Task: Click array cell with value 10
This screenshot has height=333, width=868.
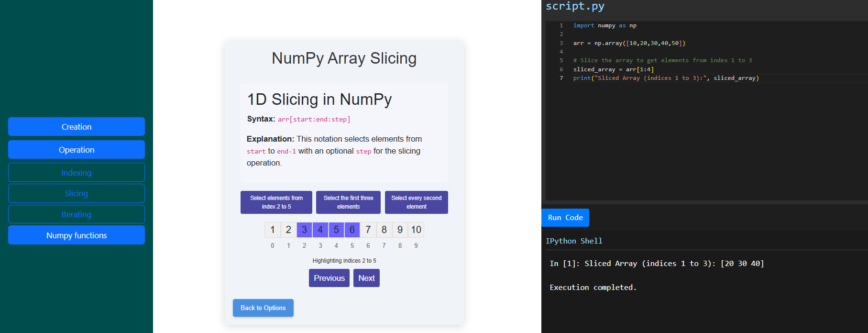Action: 416,230
